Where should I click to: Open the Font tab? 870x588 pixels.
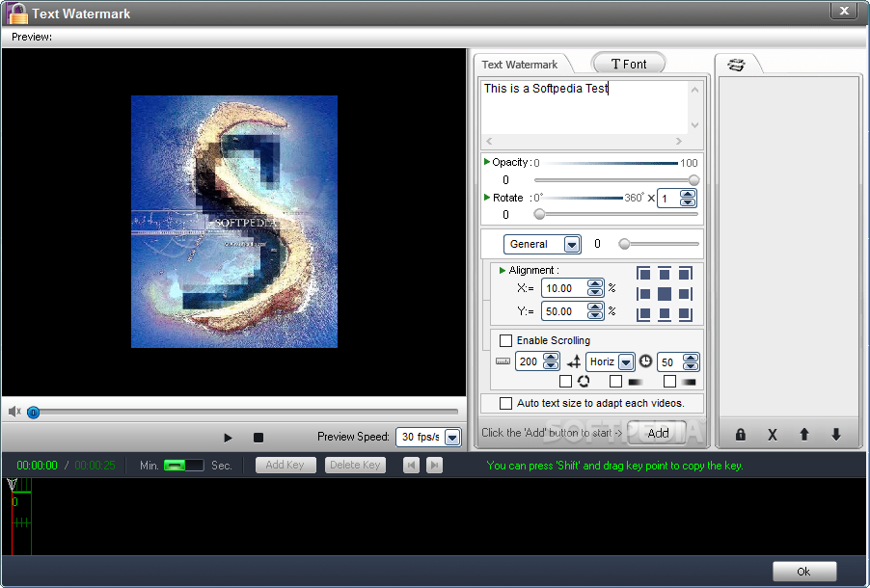tap(629, 65)
